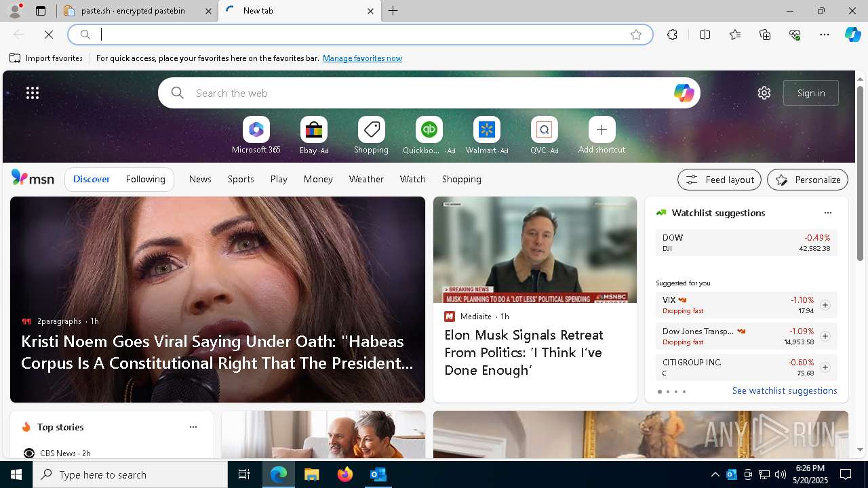
Task: Open the Weather section
Action: pyautogui.click(x=366, y=179)
